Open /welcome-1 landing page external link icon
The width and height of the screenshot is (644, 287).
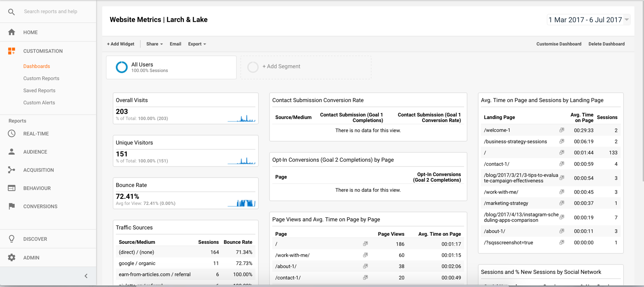[562, 130]
